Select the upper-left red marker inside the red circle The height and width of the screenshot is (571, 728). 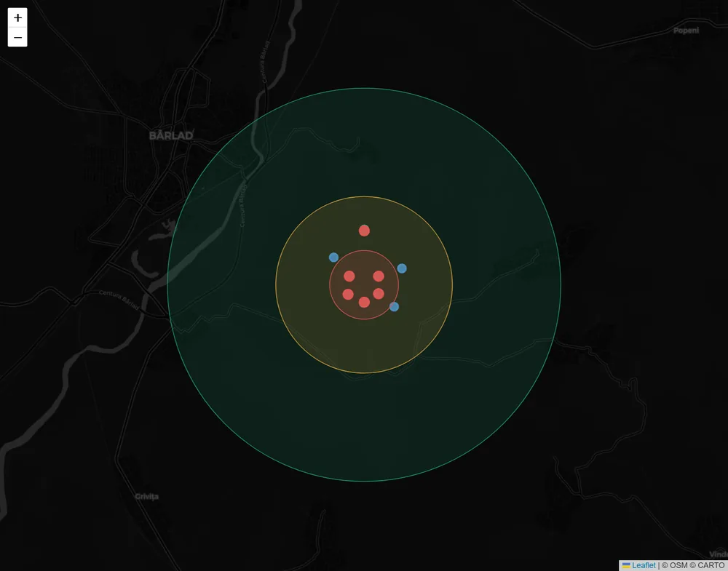tap(349, 276)
